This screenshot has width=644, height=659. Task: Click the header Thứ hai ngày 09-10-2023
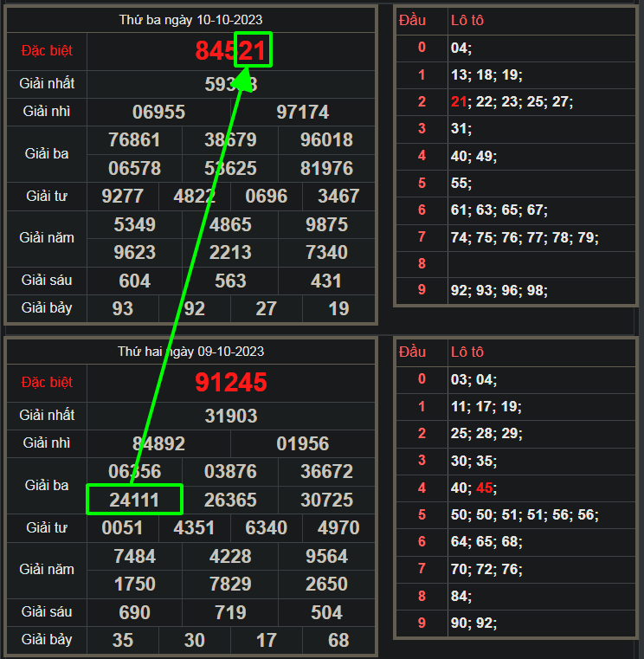pyautogui.click(x=190, y=352)
